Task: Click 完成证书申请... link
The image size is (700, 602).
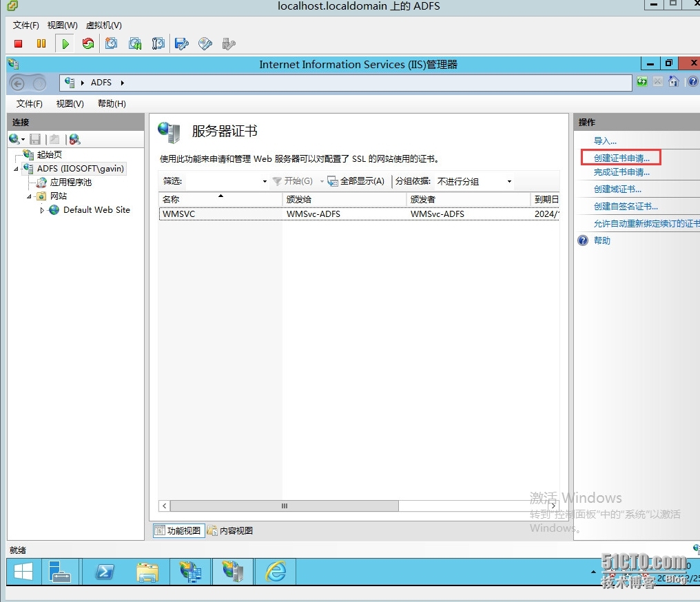Action: pos(621,172)
